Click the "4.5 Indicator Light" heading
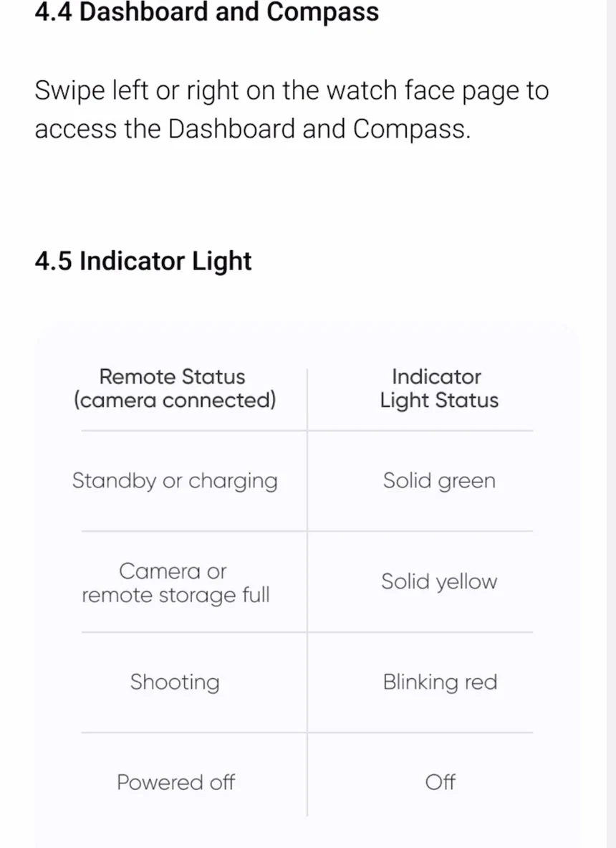The image size is (616, 848). tap(143, 261)
